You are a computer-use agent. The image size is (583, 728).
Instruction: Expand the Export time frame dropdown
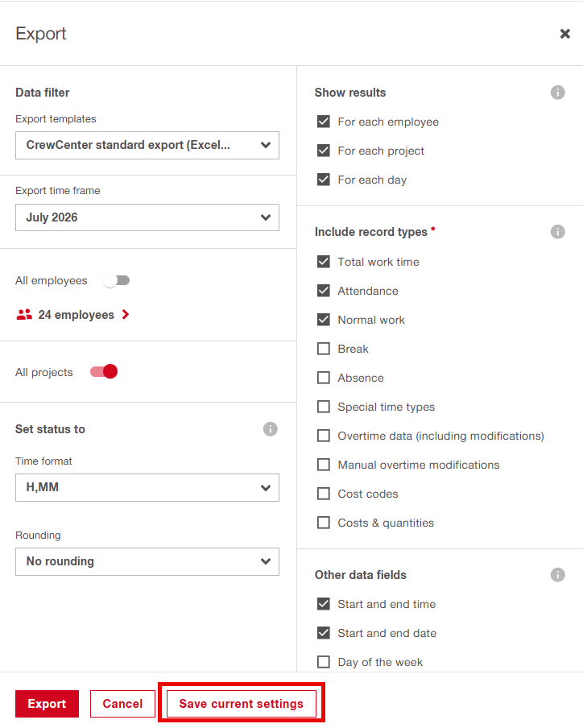[147, 217]
